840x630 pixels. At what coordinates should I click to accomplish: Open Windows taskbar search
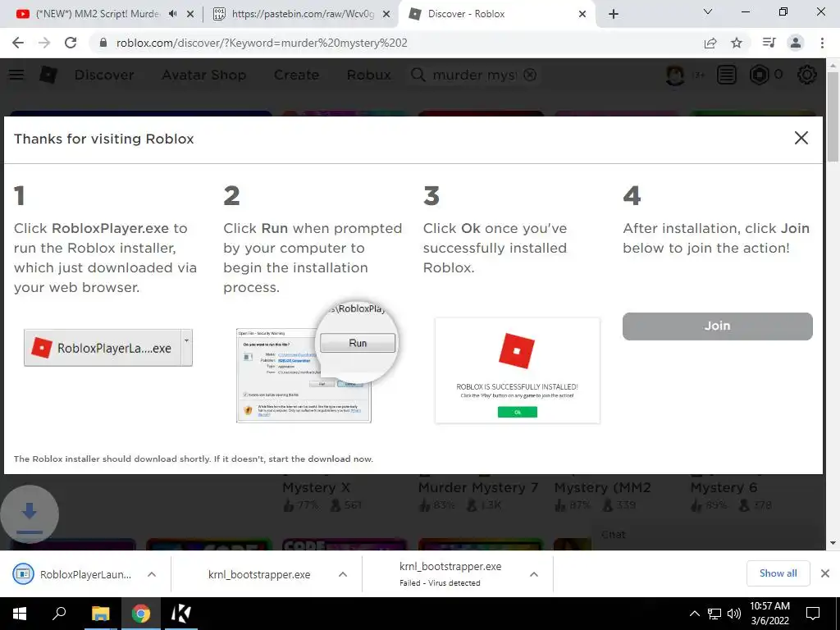(59, 614)
